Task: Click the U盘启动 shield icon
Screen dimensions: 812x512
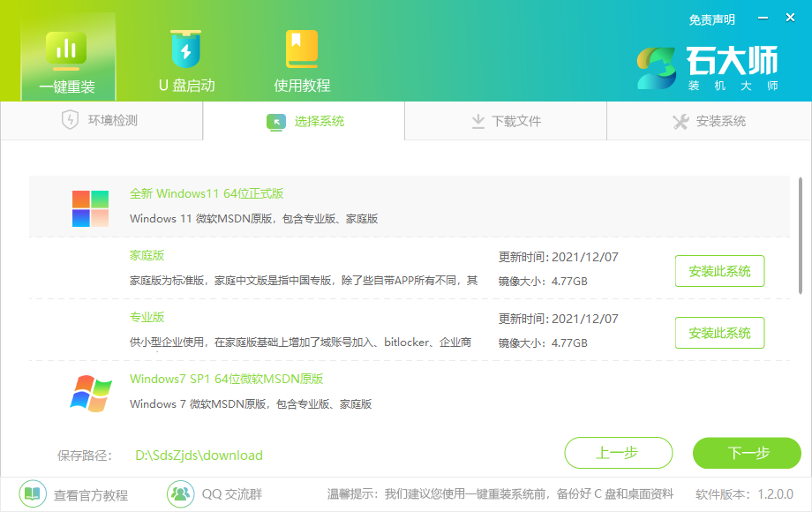Action: click(x=186, y=49)
